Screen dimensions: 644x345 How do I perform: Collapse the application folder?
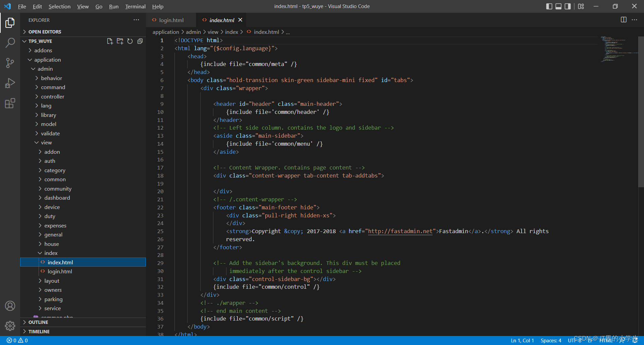(83, 60)
